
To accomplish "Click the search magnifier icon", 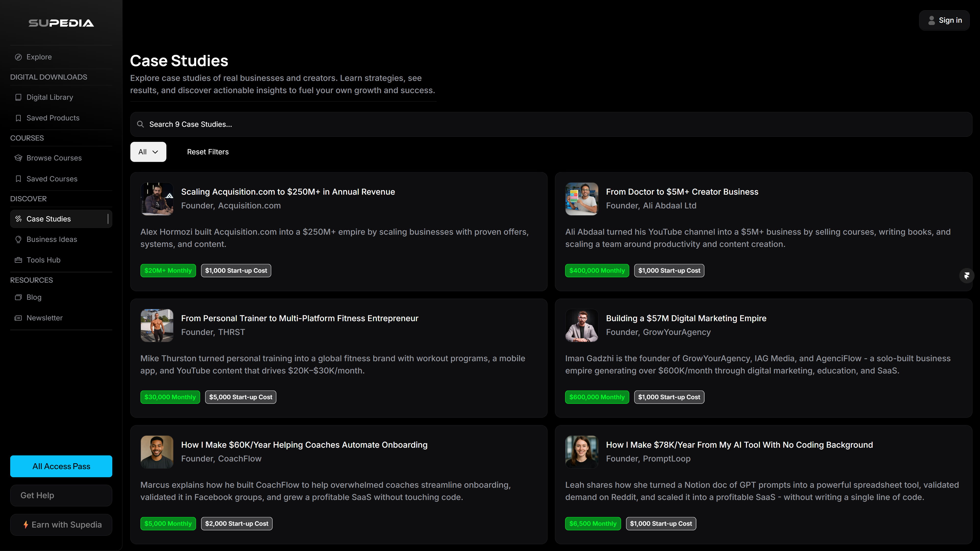I will 140,124.
